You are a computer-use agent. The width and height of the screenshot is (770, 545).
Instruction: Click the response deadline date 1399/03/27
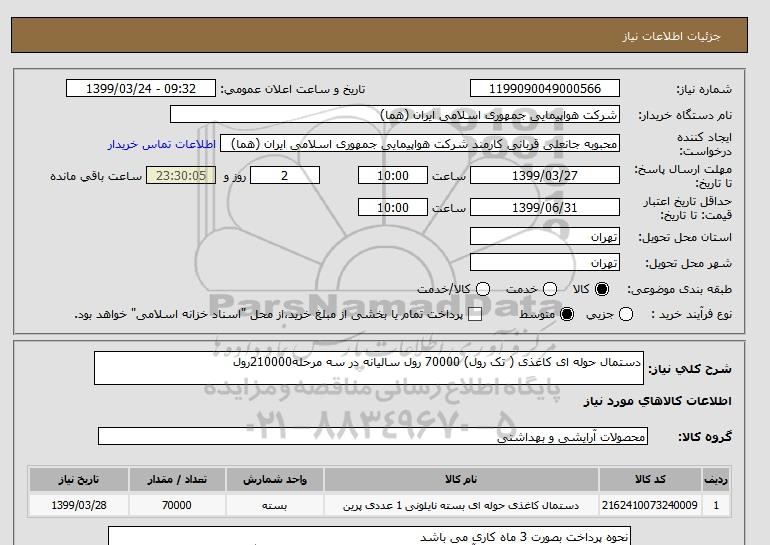click(x=545, y=175)
